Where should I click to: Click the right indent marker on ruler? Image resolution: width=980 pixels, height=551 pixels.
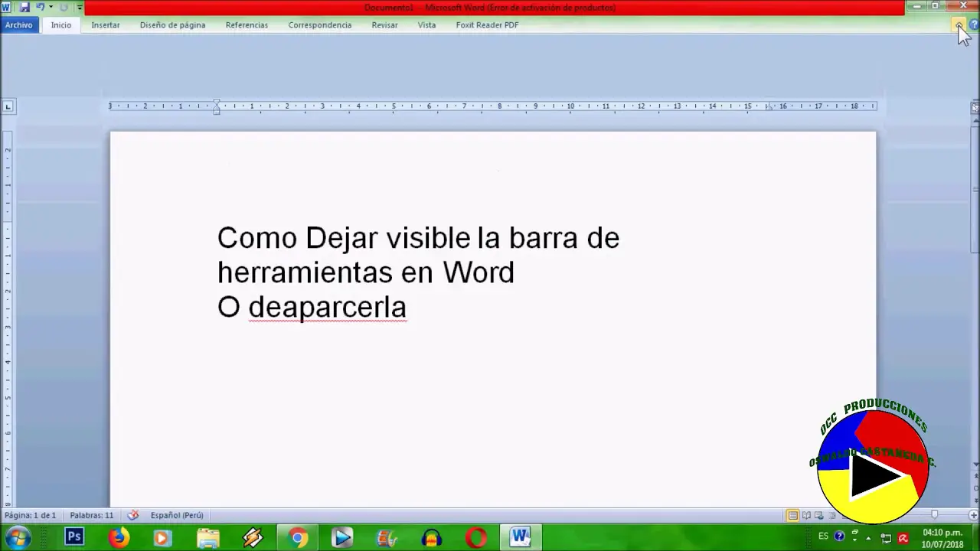click(769, 109)
